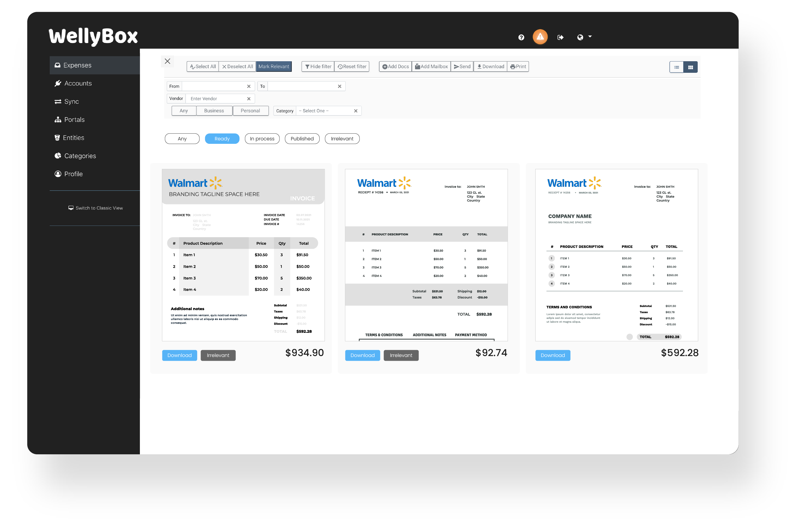This screenshot has height=532, width=800.
Task: Select the Personal category toggle
Action: point(250,111)
